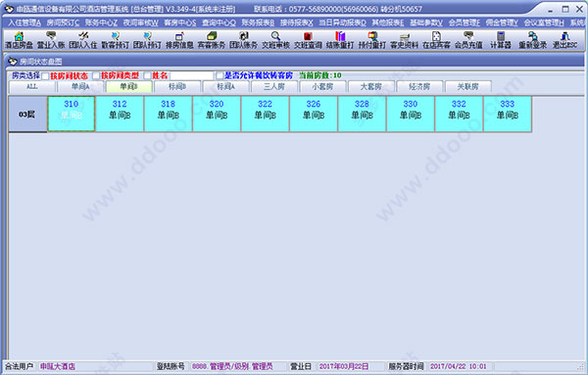Viewport: 588px width, 375px height.
Task: Click the 重新登录 re-login icon
Action: pyautogui.click(x=533, y=40)
